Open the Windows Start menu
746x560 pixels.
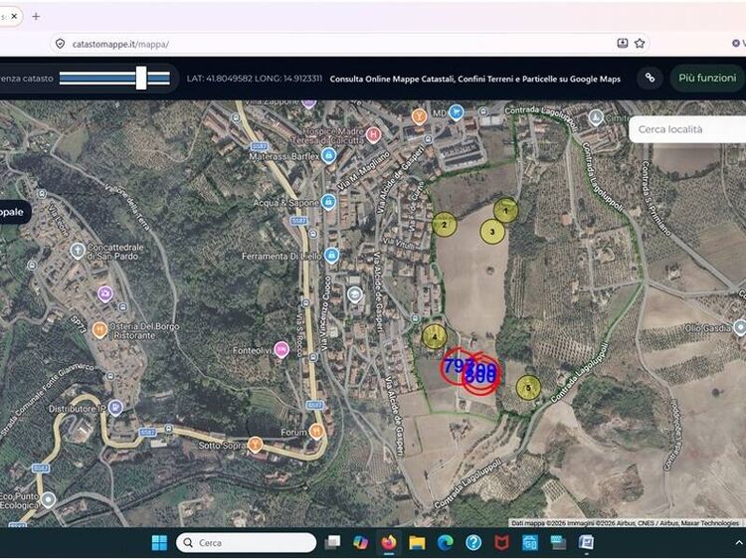click(159, 543)
